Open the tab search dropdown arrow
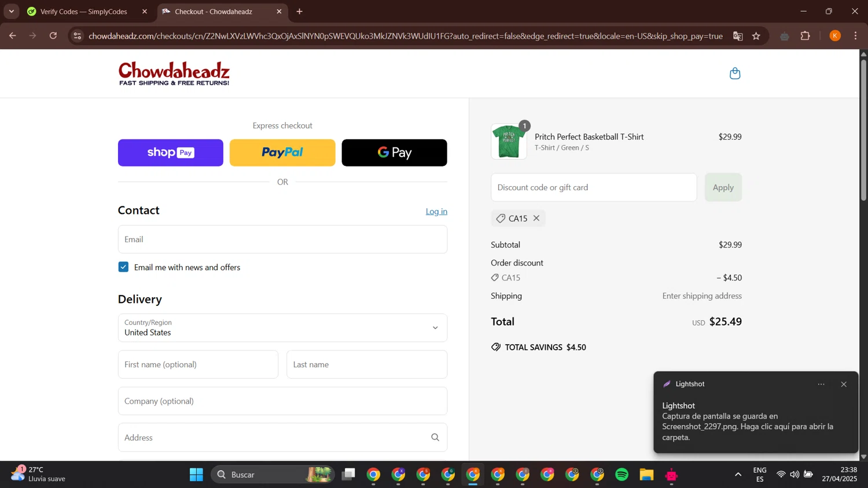The image size is (868, 488). point(11,12)
